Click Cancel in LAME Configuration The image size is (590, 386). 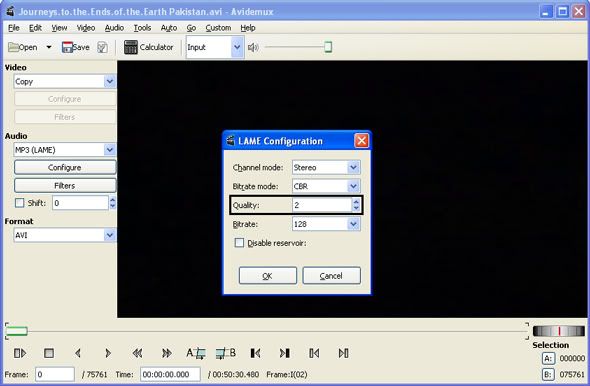[x=331, y=276]
